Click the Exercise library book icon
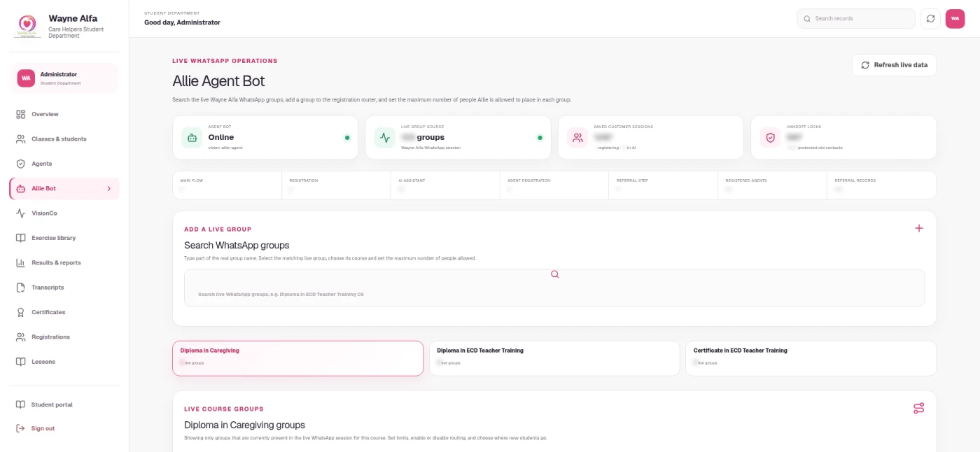The width and height of the screenshot is (980, 452). click(20, 238)
